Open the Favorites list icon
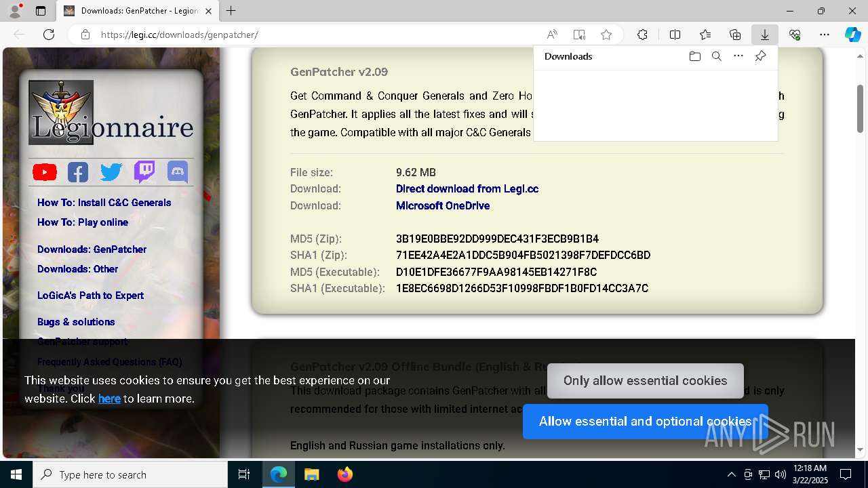 (x=705, y=35)
